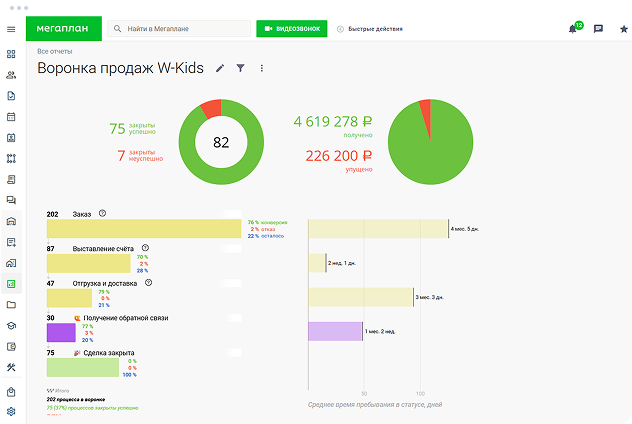The image size is (632, 424).
Task: Click the Мегаплан logo
Action: (x=64, y=29)
